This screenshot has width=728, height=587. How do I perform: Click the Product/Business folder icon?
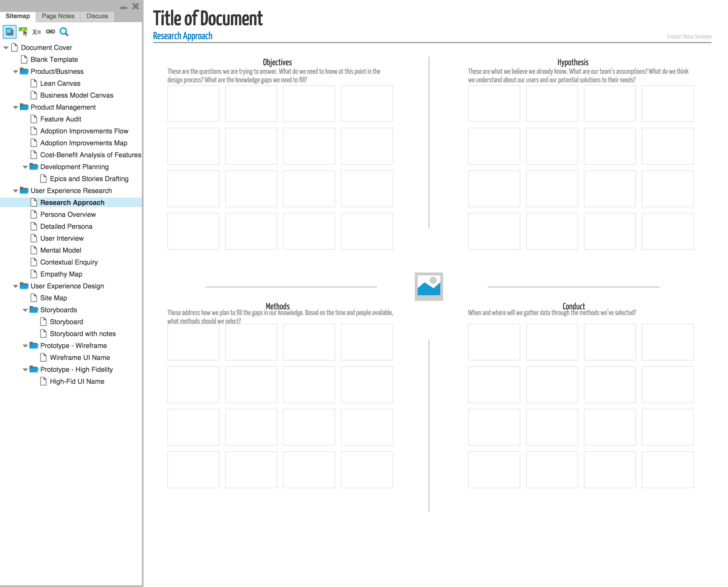point(24,71)
